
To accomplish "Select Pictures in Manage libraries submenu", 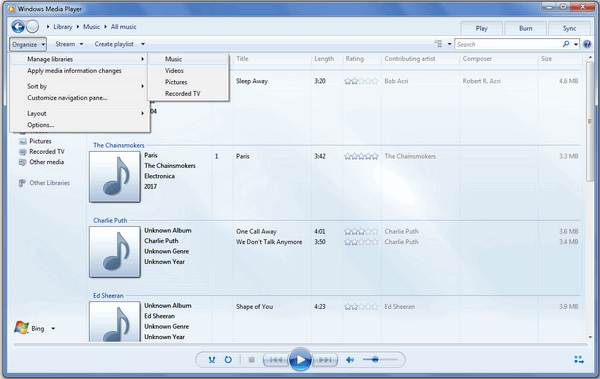I will pyautogui.click(x=188, y=82).
